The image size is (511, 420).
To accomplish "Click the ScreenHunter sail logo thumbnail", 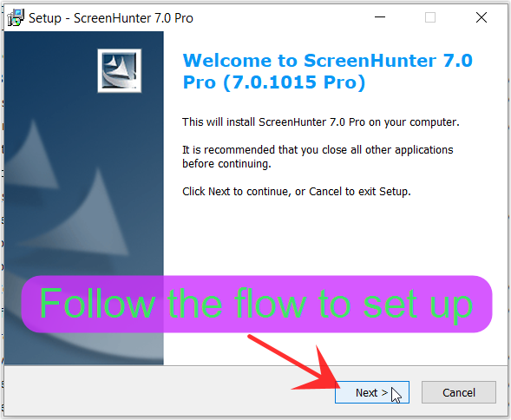I will coord(119,71).
